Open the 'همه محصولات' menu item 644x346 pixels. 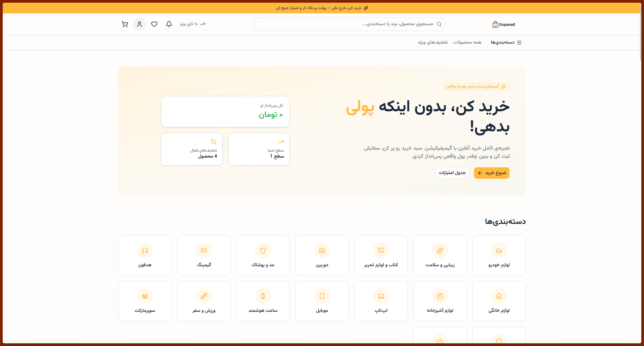[467, 42]
